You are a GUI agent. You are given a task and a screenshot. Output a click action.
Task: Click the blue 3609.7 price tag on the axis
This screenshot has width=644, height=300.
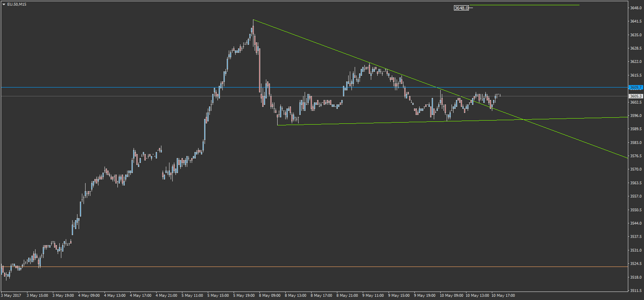636,87
